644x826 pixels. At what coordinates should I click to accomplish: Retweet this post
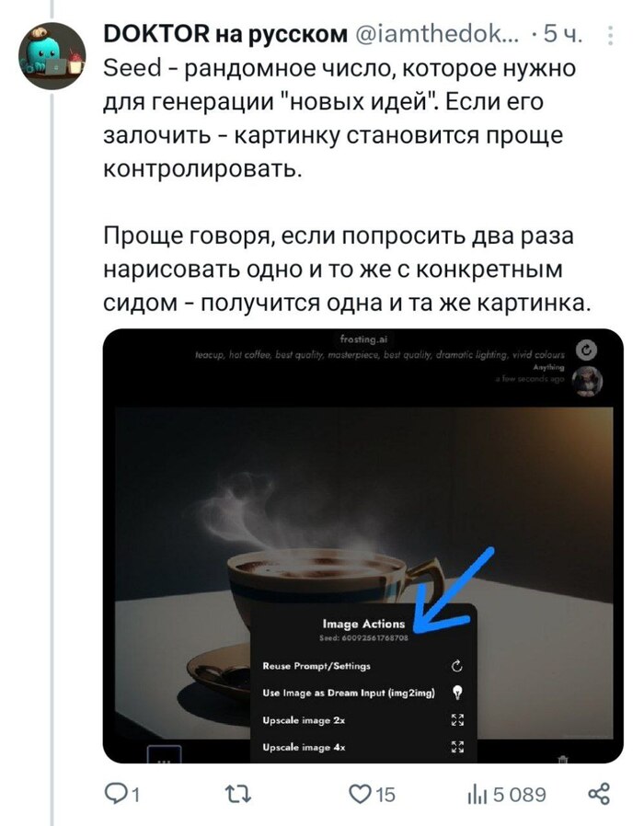[238, 794]
